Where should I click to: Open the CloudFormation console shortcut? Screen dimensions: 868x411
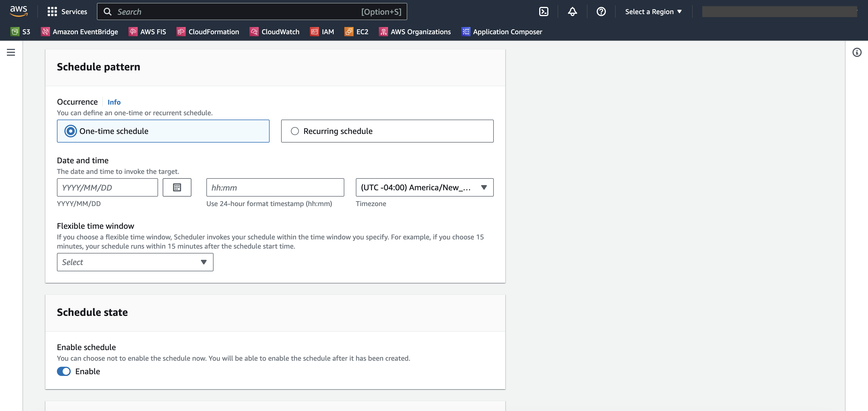(208, 32)
